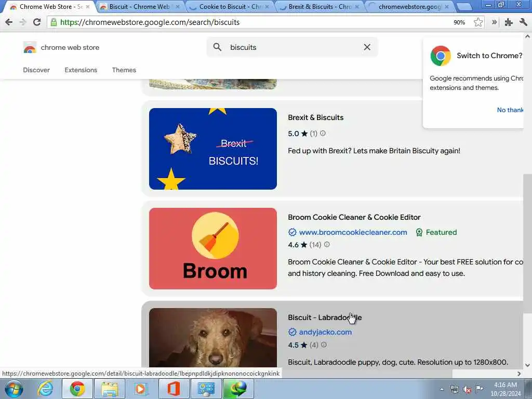Image resolution: width=532 pixels, height=399 pixels.
Task: Click the horizontal scroll right arrow
Action: (x=519, y=374)
